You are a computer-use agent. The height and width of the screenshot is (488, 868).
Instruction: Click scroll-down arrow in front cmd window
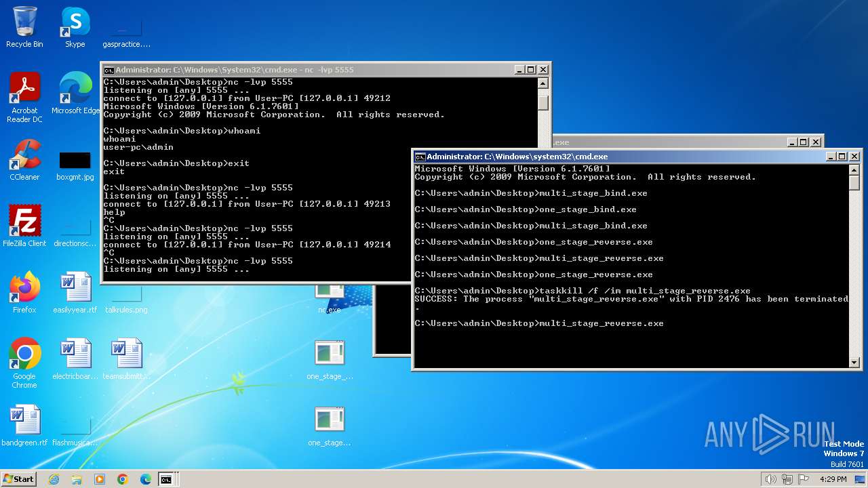[854, 363]
